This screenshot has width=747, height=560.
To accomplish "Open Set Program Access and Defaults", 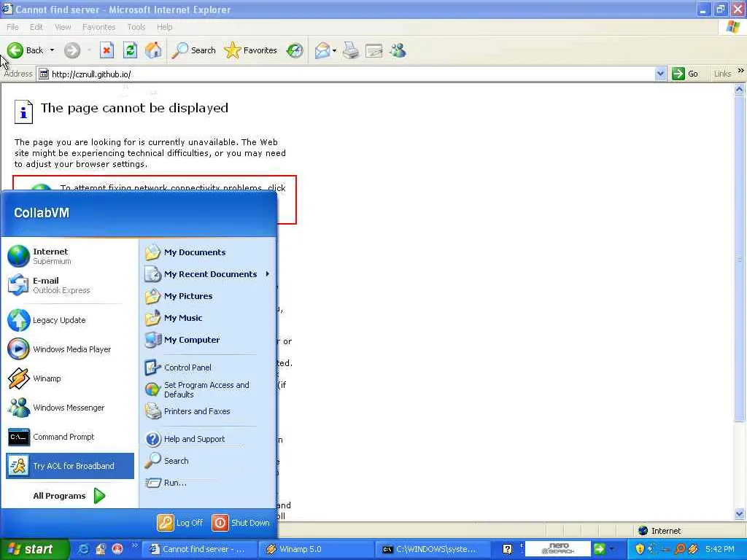I will coord(208,389).
